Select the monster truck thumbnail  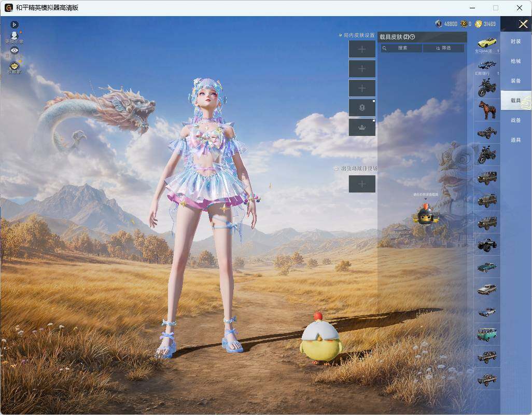[487, 244]
